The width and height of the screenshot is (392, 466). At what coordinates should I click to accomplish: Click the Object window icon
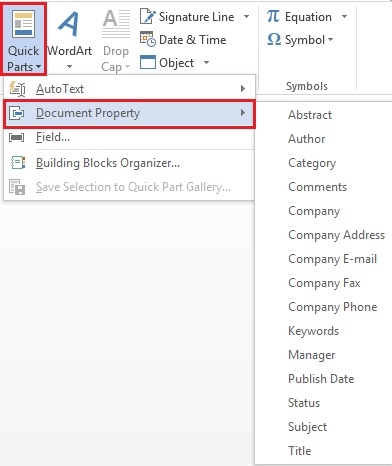click(148, 62)
